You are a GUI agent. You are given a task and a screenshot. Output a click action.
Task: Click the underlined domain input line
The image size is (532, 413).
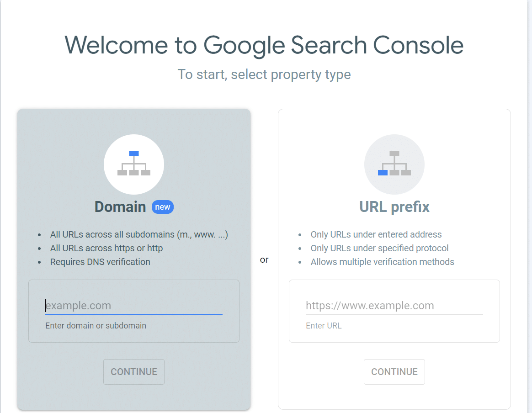[x=133, y=313]
